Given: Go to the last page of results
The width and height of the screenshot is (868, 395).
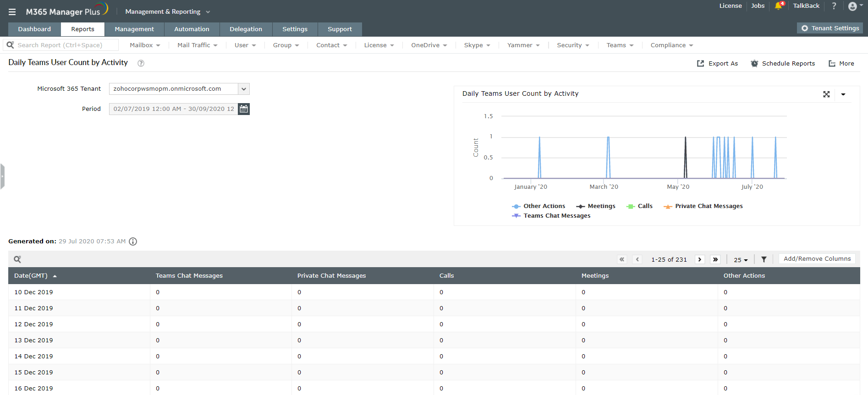Looking at the screenshot, I should point(715,259).
